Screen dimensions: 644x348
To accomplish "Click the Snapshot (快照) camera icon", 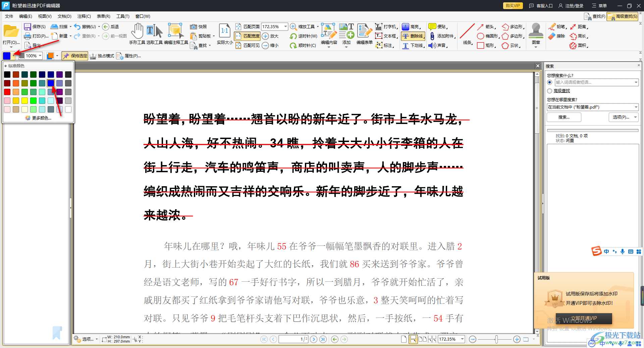I will click(x=193, y=26).
